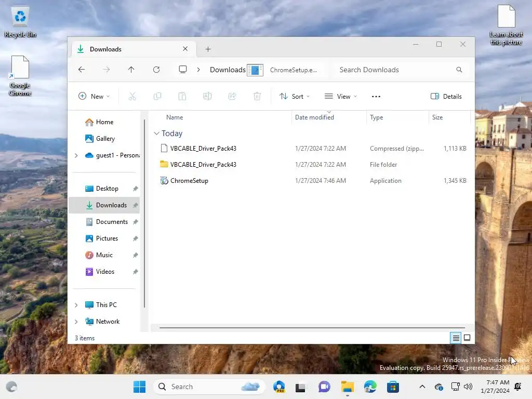Click the Delete trash can icon
532x399 pixels.
257,96
